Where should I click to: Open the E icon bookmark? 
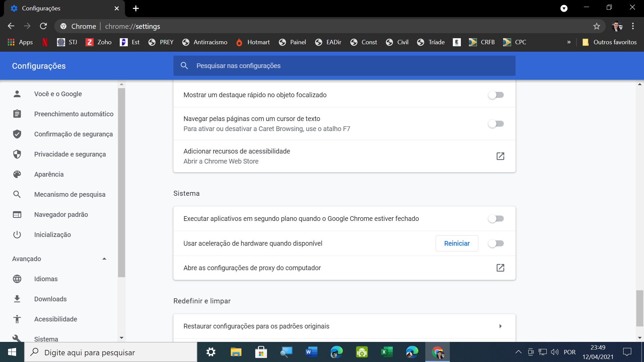point(457,42)
